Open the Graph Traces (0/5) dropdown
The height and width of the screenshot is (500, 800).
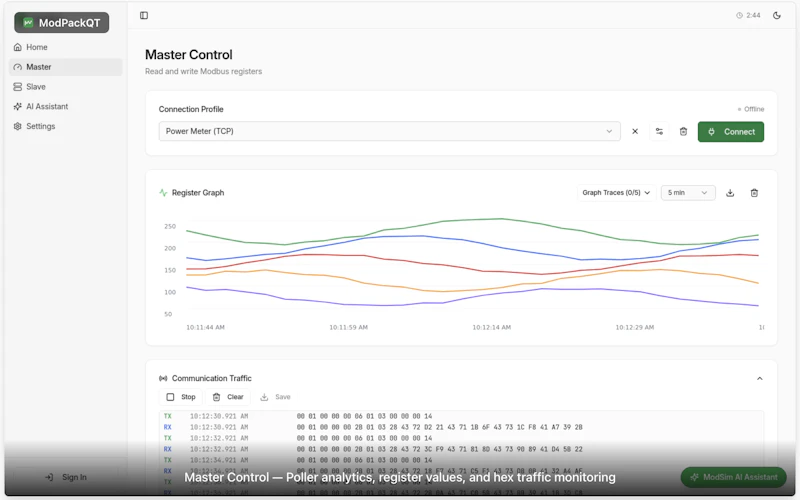(x=616, y=193)
